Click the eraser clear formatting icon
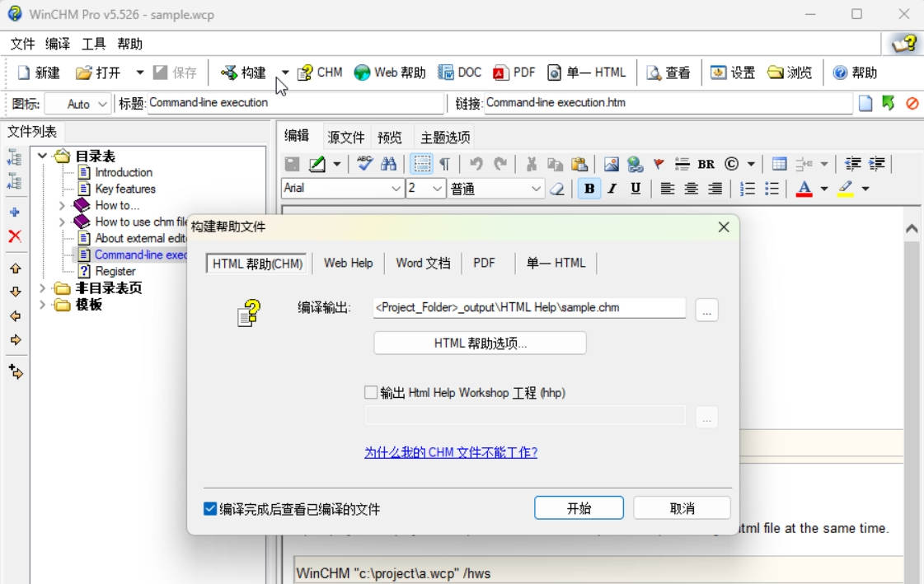Viewport: 924px width, 584px height. tap(557, 189)
